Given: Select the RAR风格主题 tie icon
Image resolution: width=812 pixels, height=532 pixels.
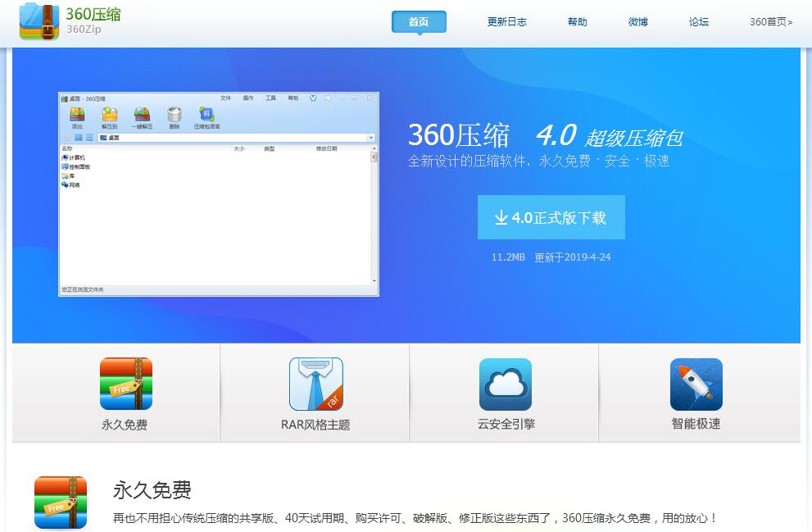Looking at the screenshot, I should click(x=315, y=384).
